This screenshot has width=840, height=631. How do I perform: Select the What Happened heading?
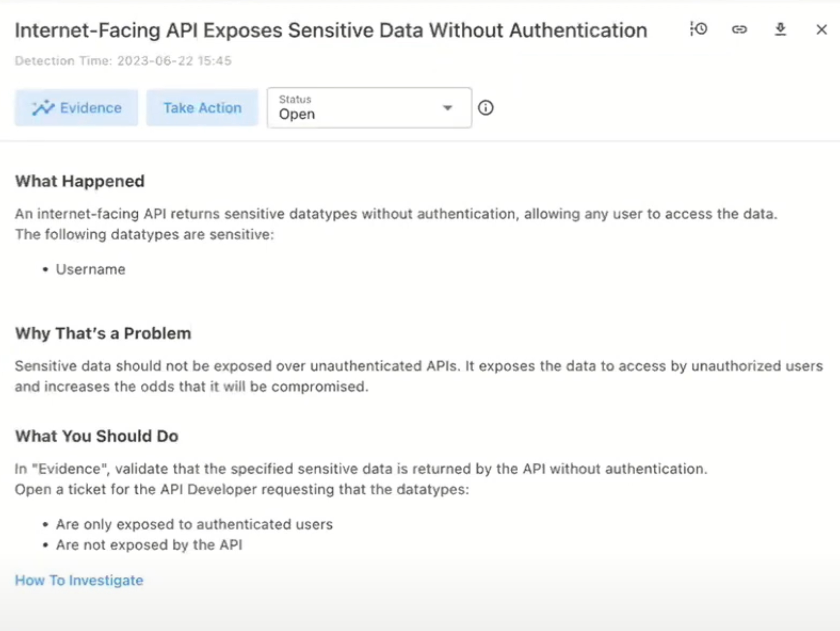[80, 181]
